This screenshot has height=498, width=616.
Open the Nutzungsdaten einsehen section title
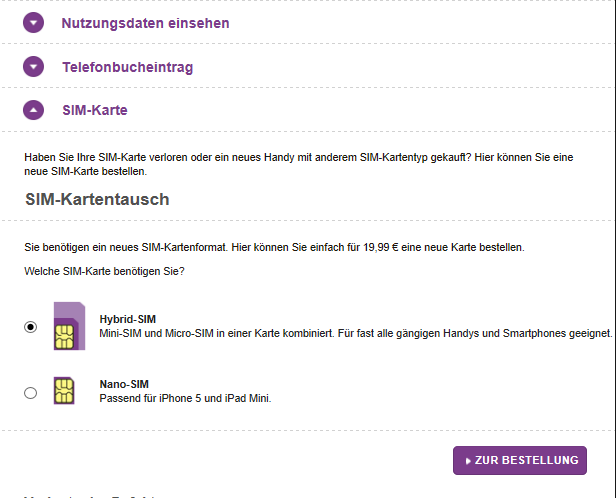point(145,22)
